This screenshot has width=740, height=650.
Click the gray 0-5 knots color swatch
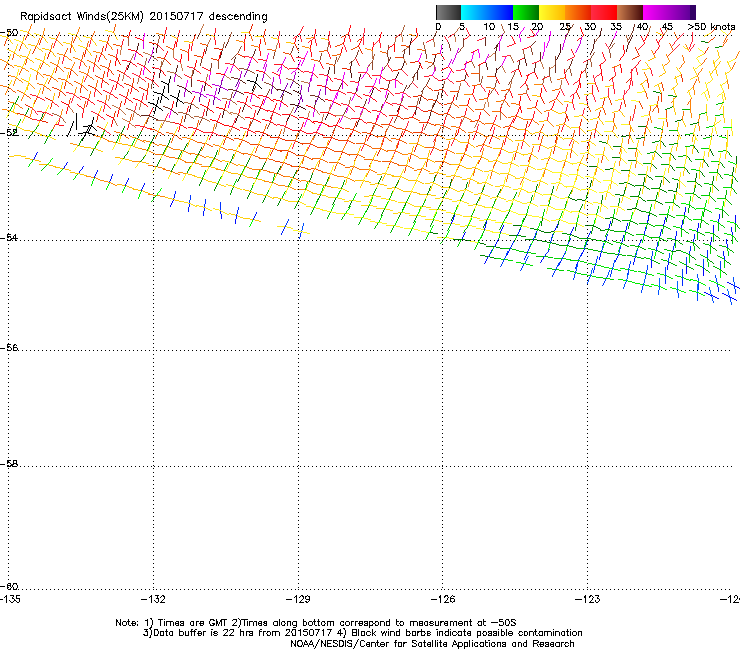coord(448,12)
